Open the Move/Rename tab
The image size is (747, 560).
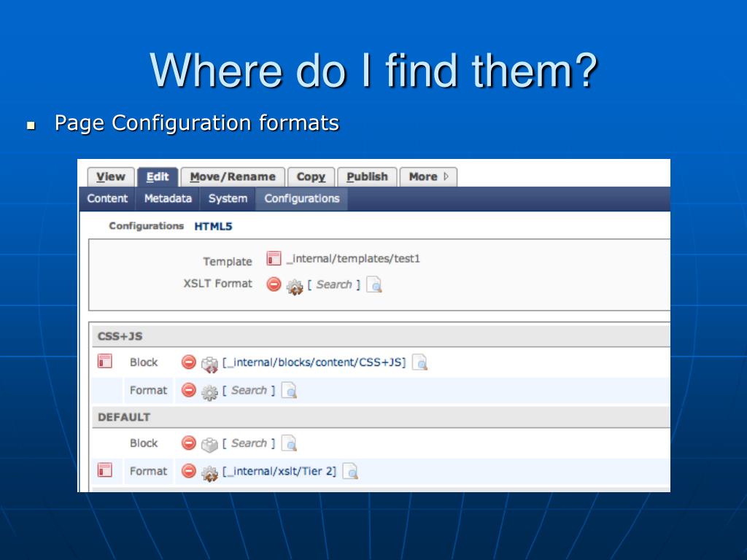click(x=233, y=177)
